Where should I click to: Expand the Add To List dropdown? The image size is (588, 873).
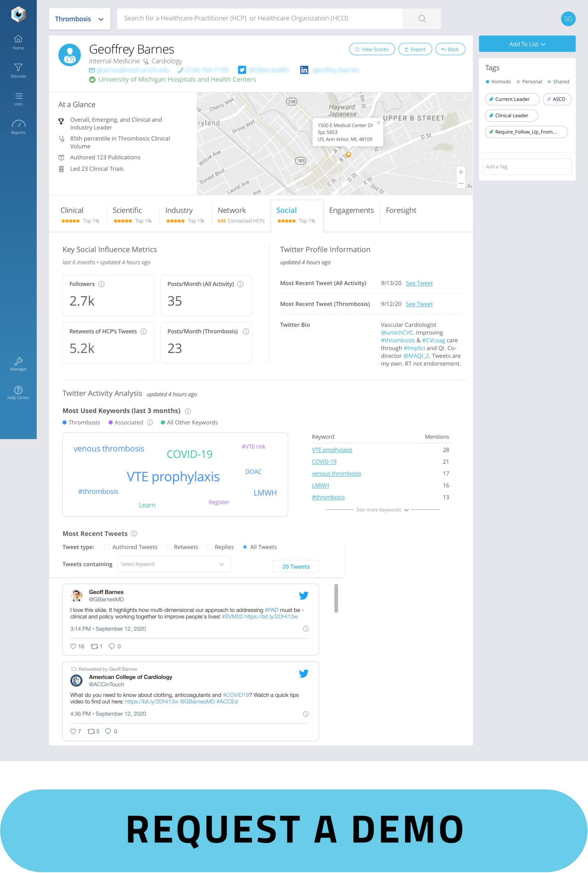tap(527, 44)
